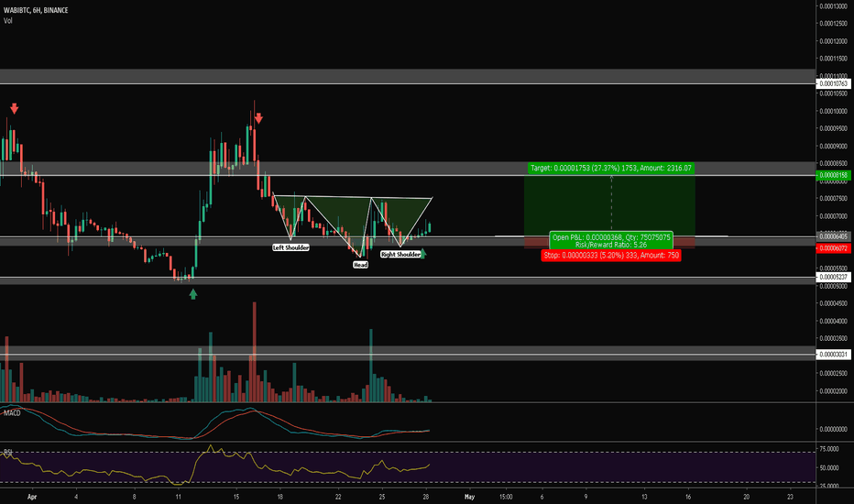The image size is (854, 504).
Task: Click the green Target 0.00001753 label
Action: tap(611, 168)
